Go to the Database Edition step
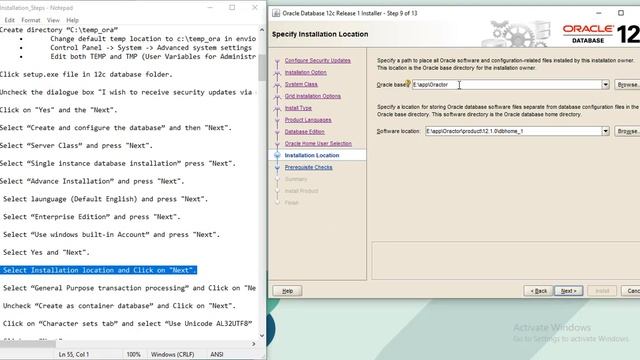 304,131
